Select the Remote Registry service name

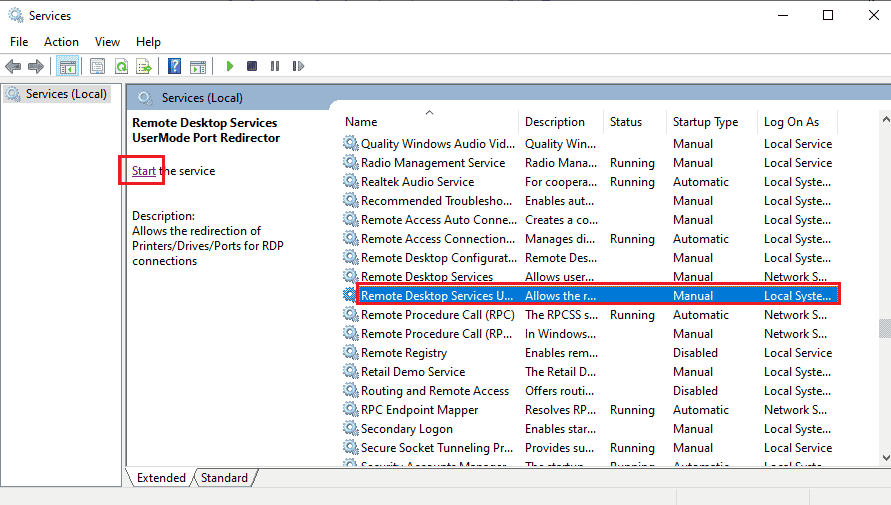[x=404, y=353]
